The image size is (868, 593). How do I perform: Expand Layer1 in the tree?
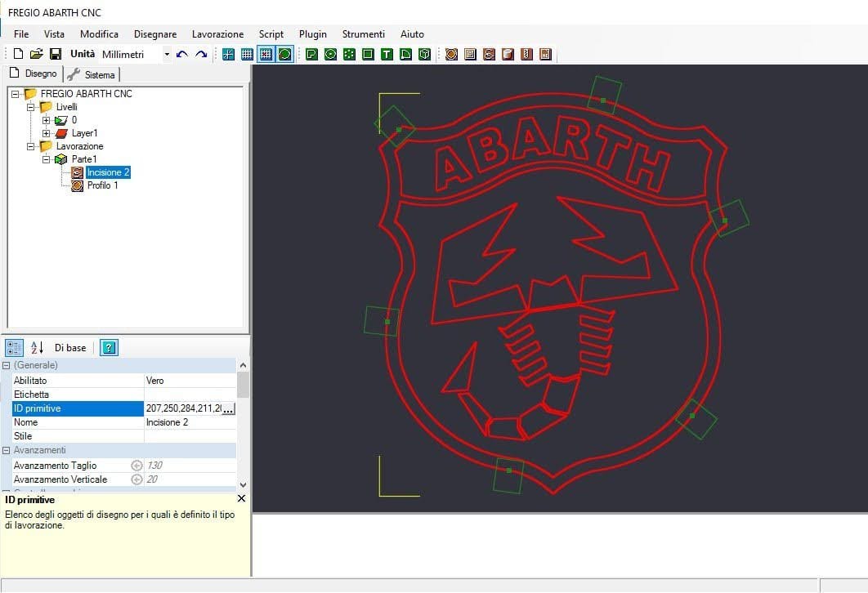click(x=47, y=133)
